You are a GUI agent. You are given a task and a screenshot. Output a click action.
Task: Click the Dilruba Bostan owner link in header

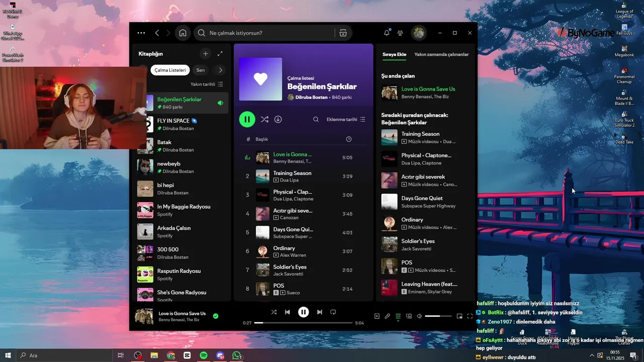tap(311, 97)
